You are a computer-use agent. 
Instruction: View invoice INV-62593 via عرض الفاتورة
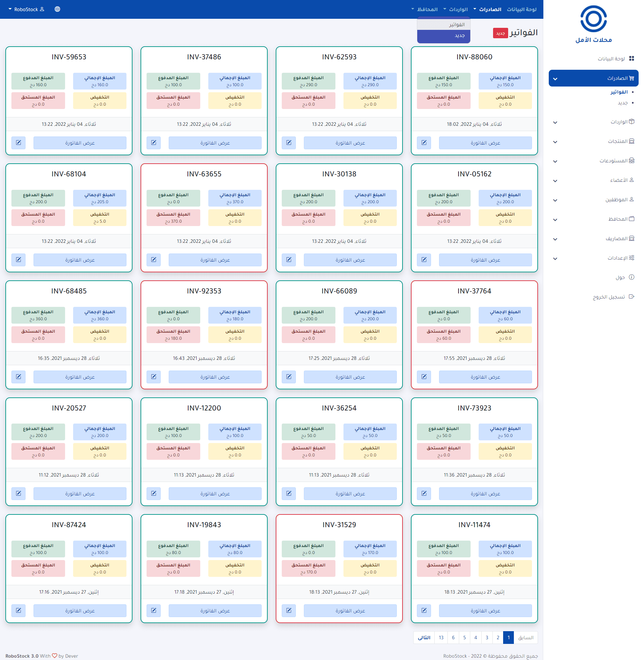tap(350, 143)
